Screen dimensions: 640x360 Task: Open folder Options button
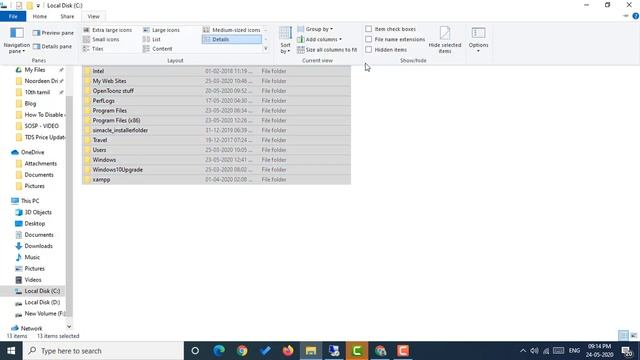pyautogui.click(x=478, y=40)
